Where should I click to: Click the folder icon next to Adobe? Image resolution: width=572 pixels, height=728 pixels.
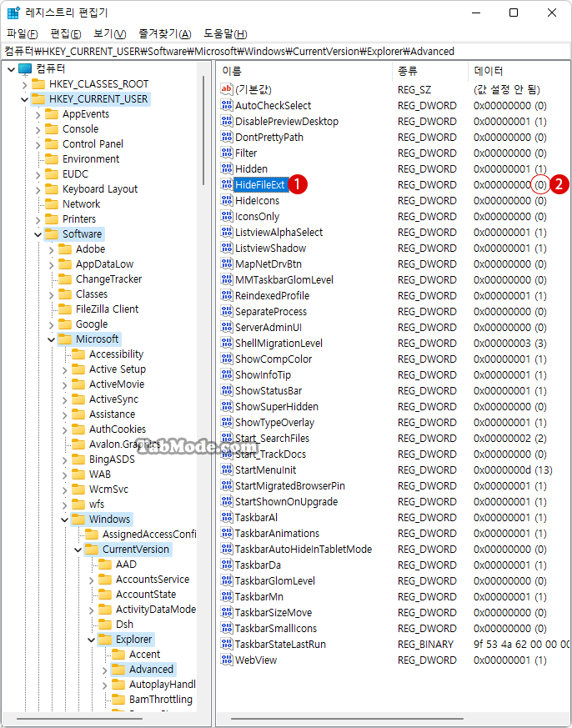65,249
